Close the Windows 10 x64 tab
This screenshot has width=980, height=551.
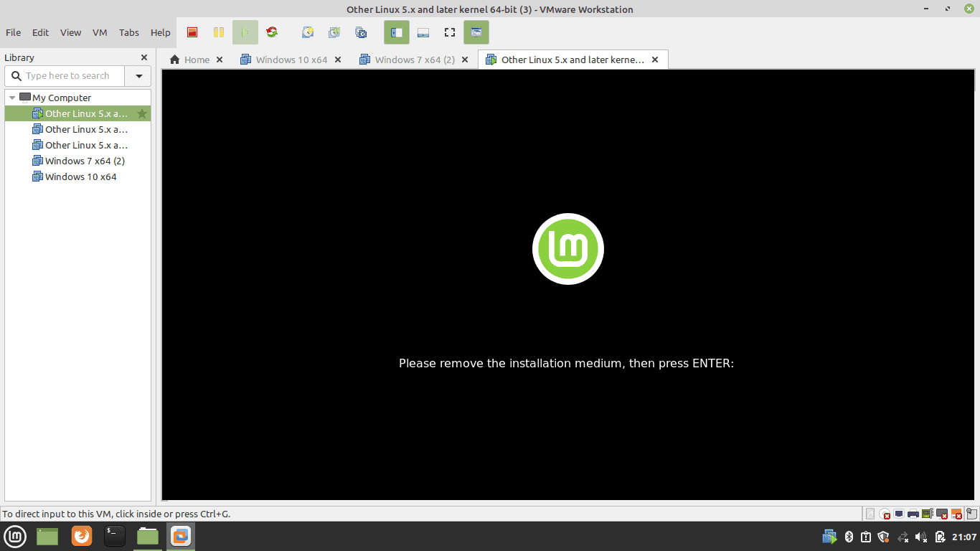tap(338, 60)
